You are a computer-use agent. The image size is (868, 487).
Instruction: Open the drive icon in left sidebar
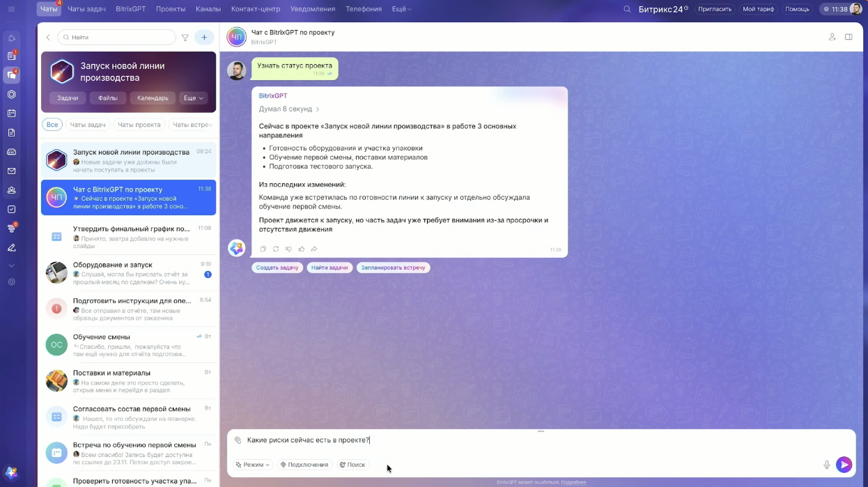(x=11, y=151)
